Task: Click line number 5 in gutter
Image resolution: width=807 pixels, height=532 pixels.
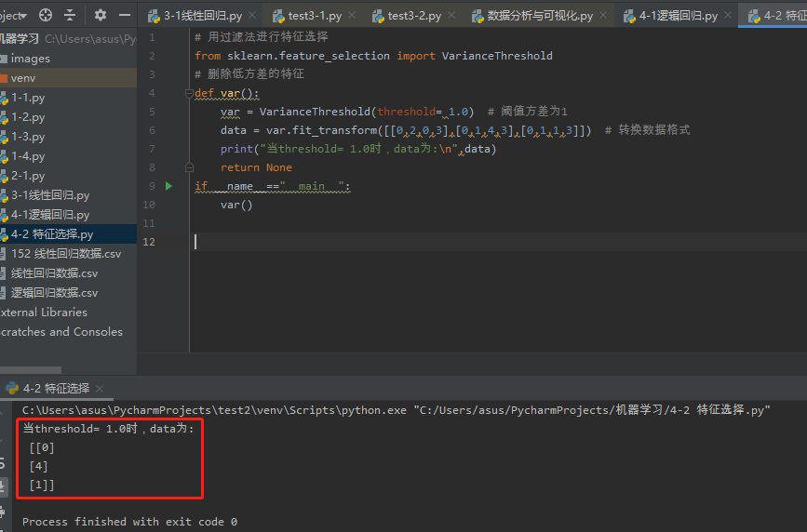Action: tap(152, 112)
